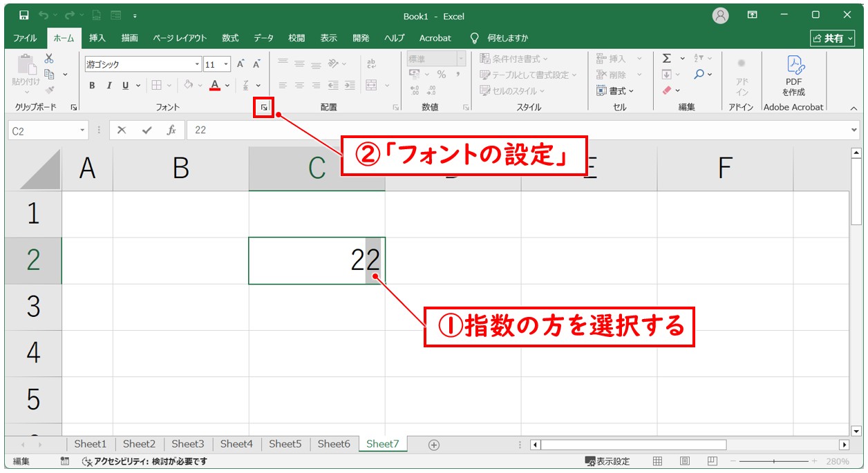This screenshot has height=473, width=868.
Task: Click the red font color swatch
Action: [x=215, y=86]
